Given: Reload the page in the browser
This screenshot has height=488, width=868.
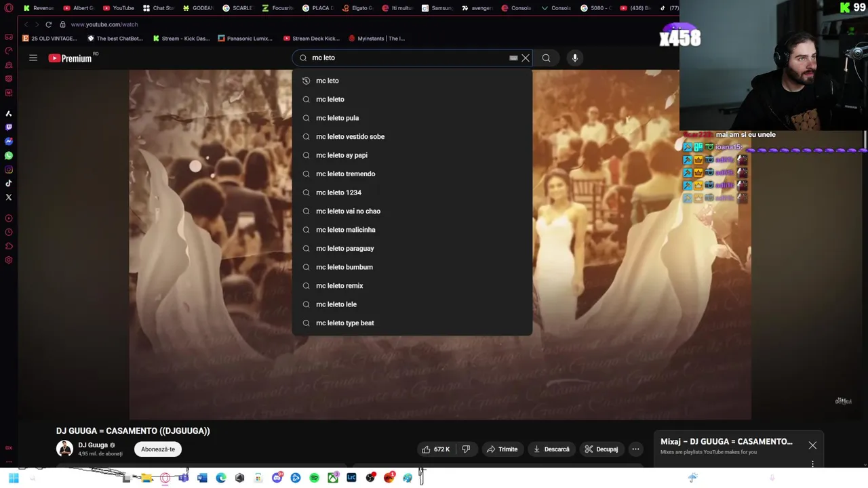Looking at the screenshot, I should pos(49,24).
